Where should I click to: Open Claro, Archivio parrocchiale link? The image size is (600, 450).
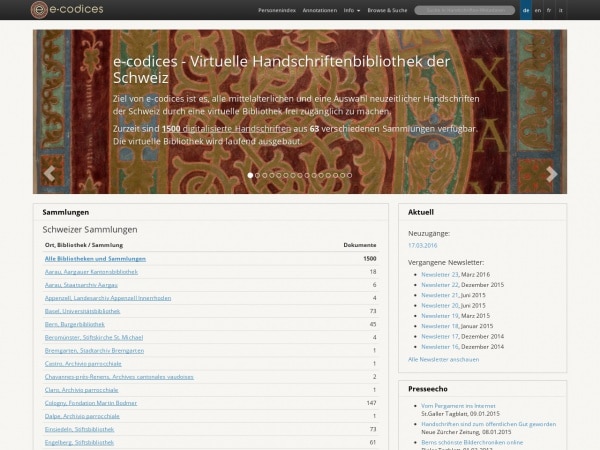point(82,390)
